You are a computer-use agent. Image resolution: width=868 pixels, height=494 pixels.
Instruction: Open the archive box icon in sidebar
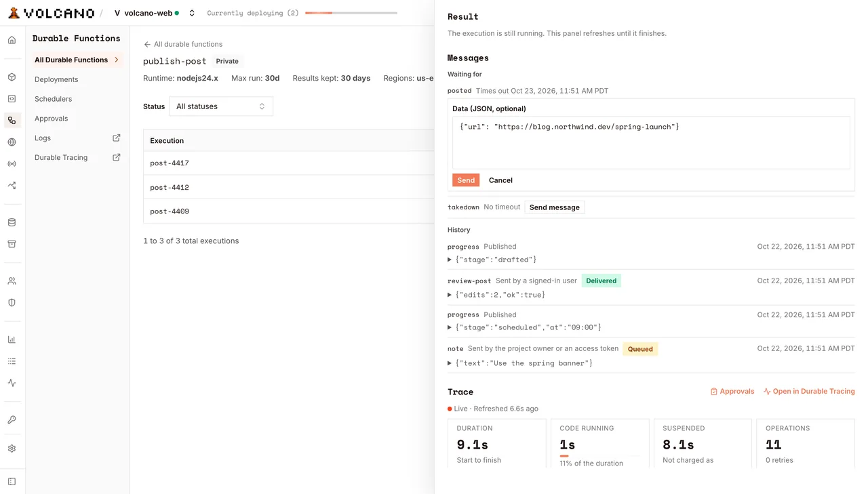(x=12, y=244)
